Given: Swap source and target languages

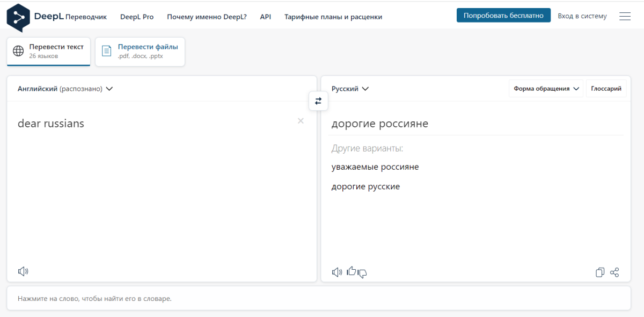Looking at the screenshot, I should [318, 101].
